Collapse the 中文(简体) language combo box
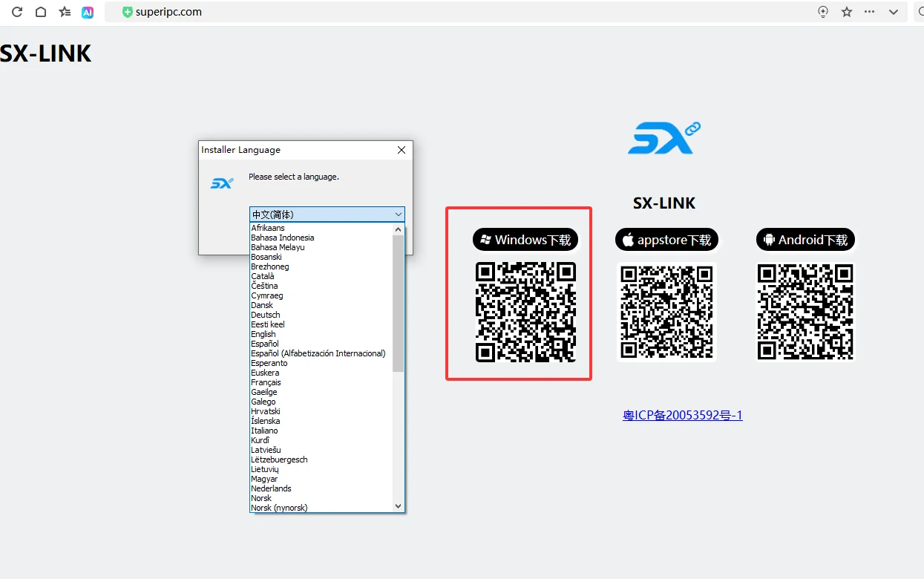 point(327,215)
